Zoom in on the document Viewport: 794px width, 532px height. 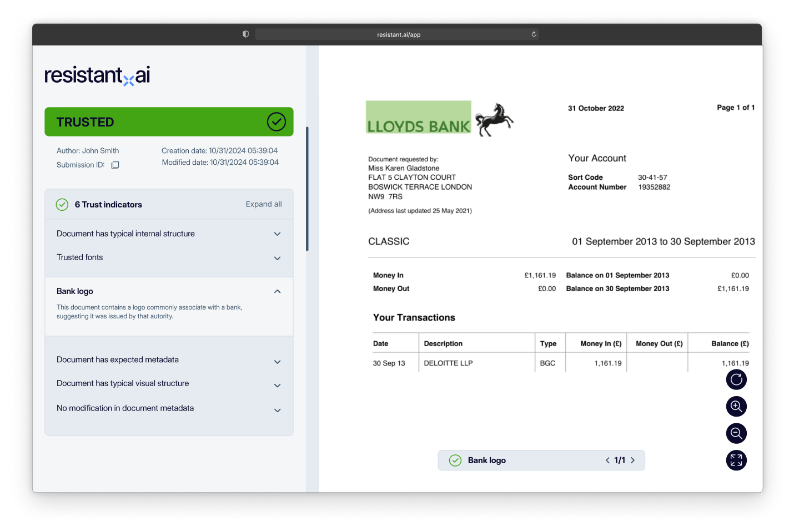pyautogui.click(x=736, y=406)
